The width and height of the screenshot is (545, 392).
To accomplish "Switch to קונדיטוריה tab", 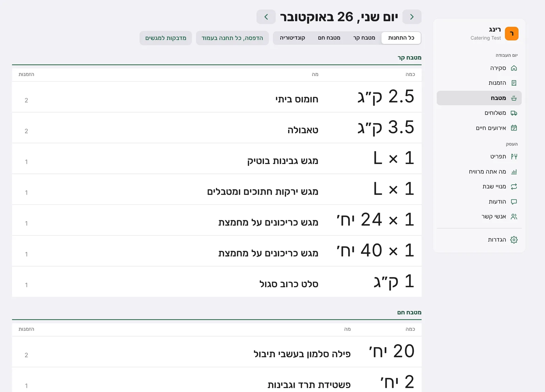I will click(292, 38).
